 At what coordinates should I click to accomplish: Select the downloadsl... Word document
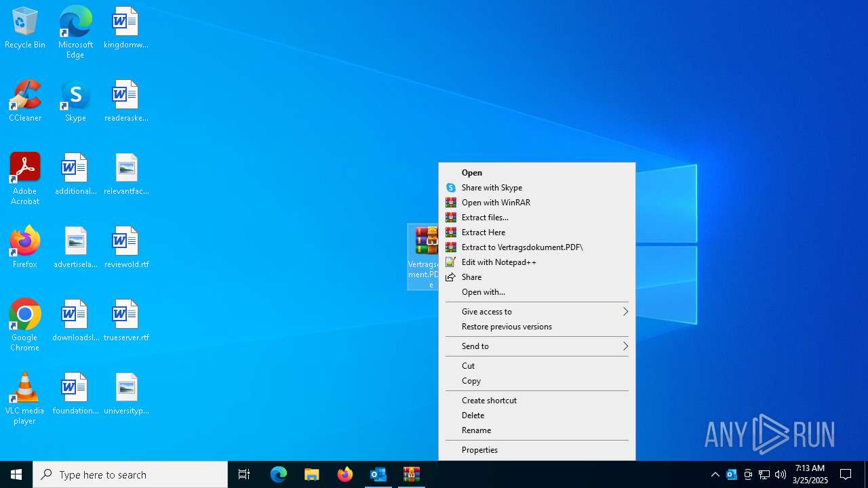point(75,321)
